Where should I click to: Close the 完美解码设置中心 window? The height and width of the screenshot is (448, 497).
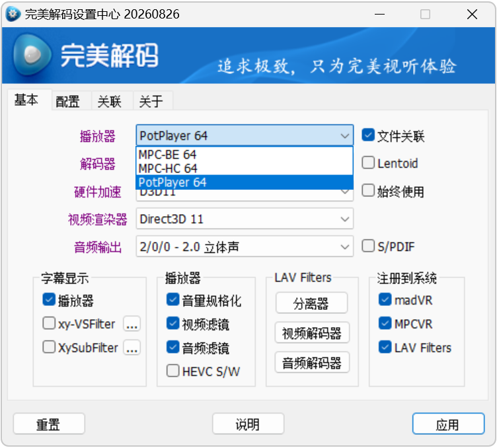[472, 15]
